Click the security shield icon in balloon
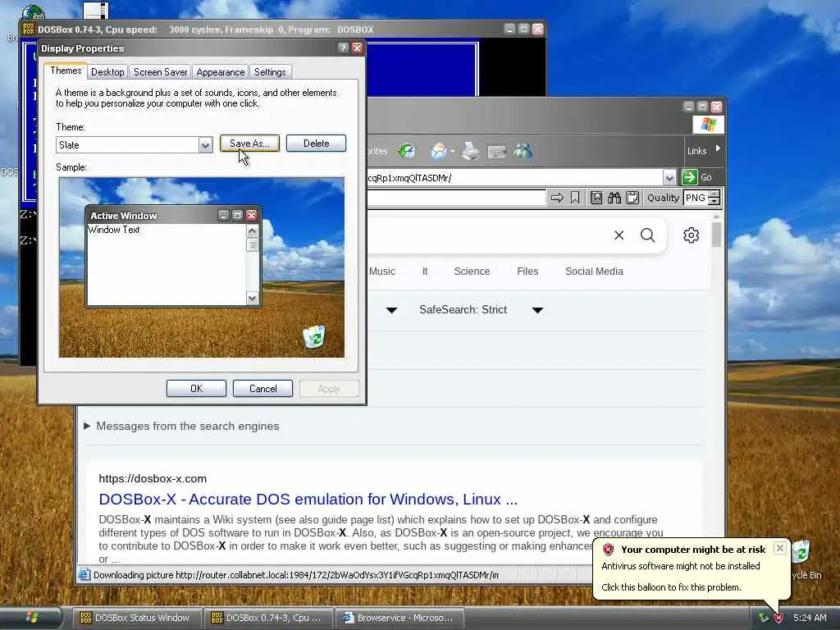The width and height of the screenshot is (840, 630). [608, 549]
